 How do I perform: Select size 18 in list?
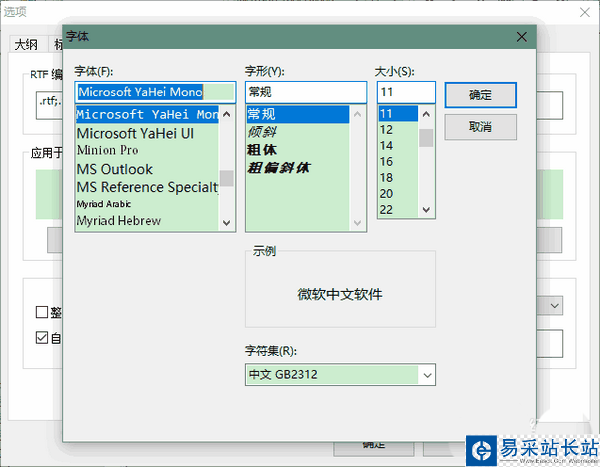point(398,178)
